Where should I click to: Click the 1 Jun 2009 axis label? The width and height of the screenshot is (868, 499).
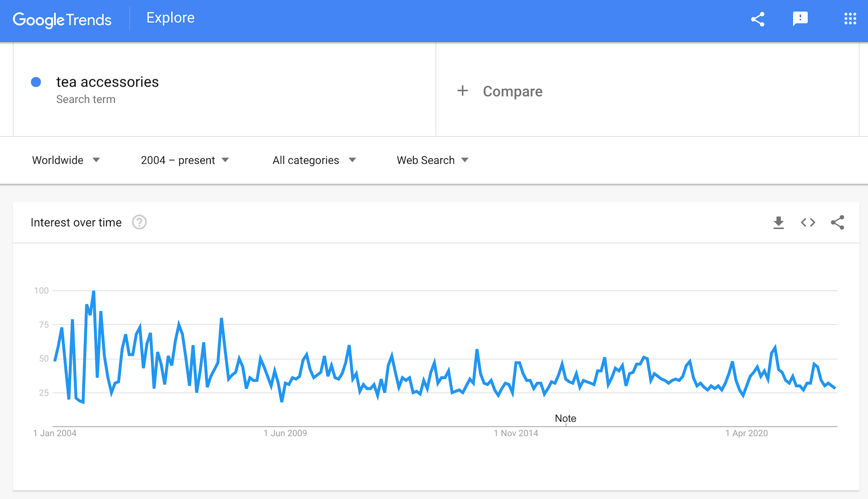(x=286, y=433)
